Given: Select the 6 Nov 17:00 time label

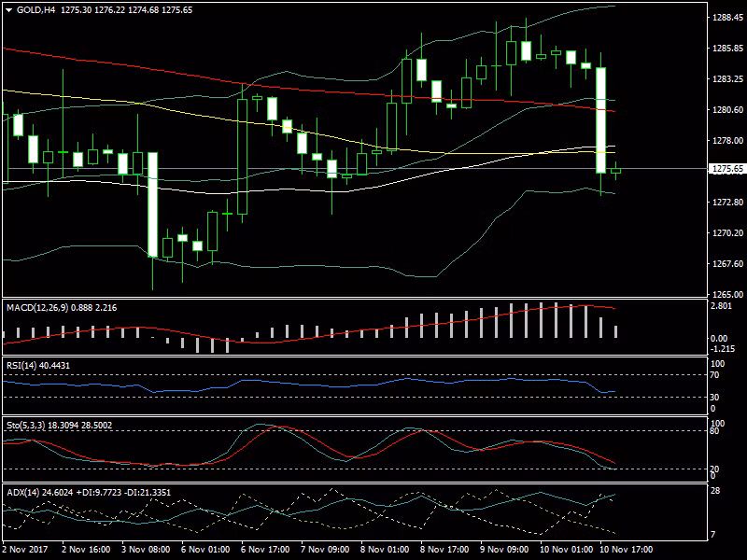Looking at the screenshot, I should (264, 551).
